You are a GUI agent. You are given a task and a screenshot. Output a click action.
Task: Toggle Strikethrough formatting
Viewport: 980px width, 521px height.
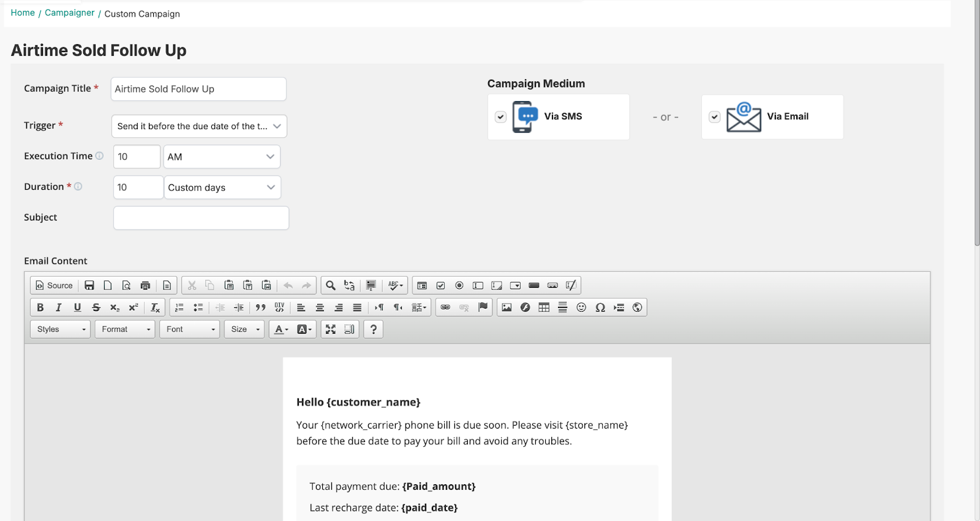click(x=96, y=307)
